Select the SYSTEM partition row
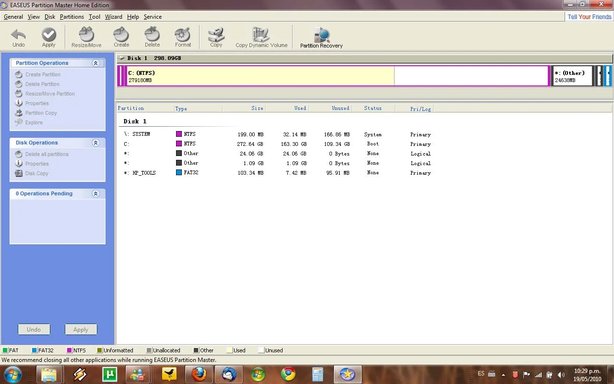Viewport: 614px width, 384px height. coord(277,134)
